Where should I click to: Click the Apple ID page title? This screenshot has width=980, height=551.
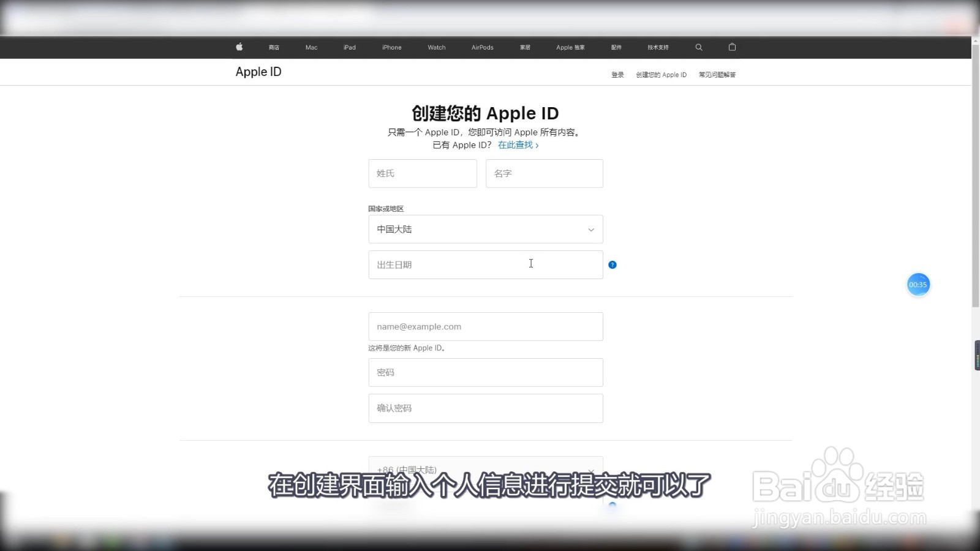[258, 72]
